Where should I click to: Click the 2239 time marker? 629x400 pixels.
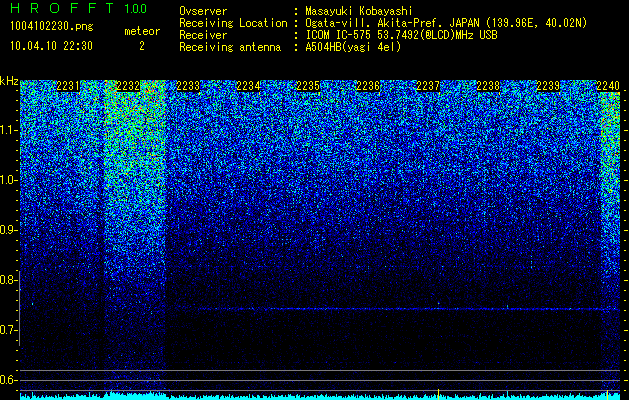pyautogui.click(x=548, y=86)
